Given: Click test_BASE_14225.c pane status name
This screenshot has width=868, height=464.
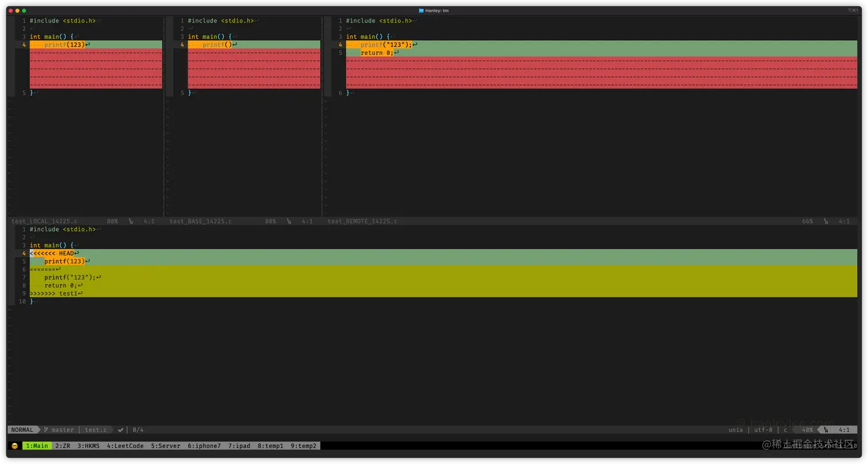Looking at the screenshot, I should click(x=200, y=221).
